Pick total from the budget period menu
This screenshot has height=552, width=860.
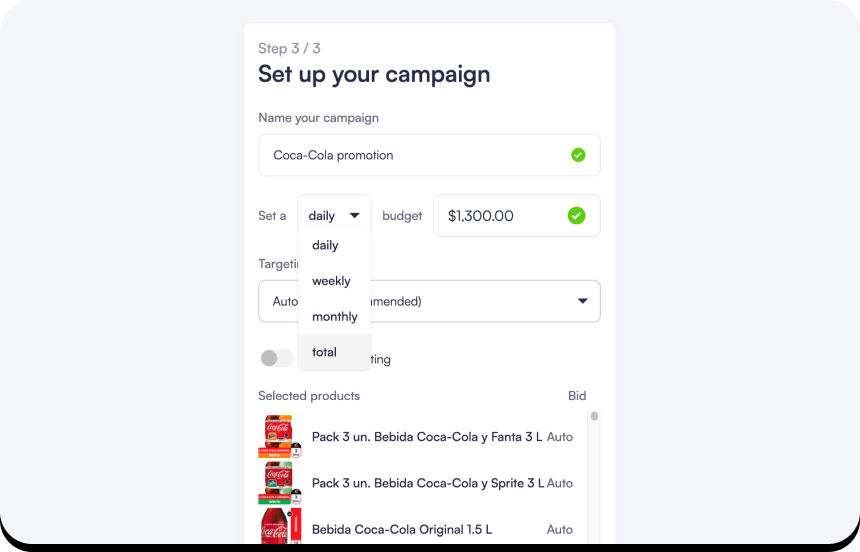324,352
